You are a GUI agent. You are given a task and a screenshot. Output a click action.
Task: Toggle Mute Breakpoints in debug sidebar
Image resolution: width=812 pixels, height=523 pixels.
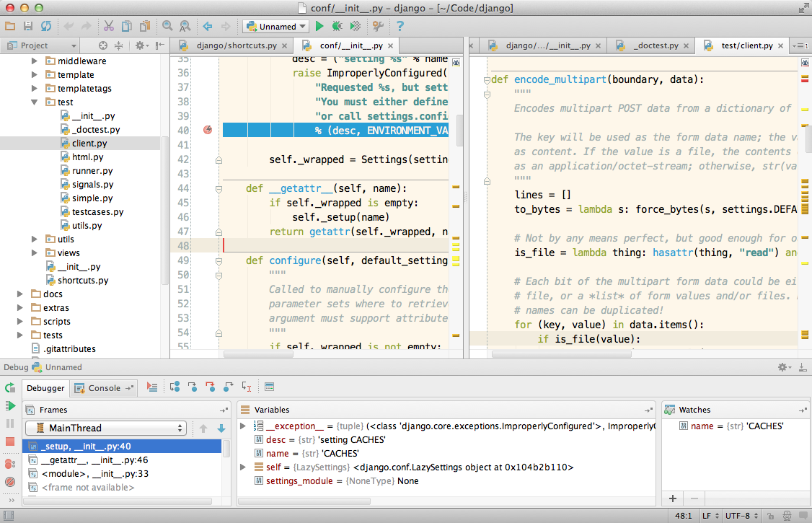click(10, 481)
